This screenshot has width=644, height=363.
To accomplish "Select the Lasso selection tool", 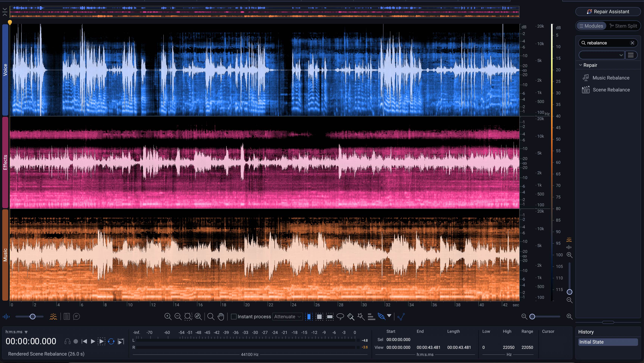I will click(x=340, y=317).
